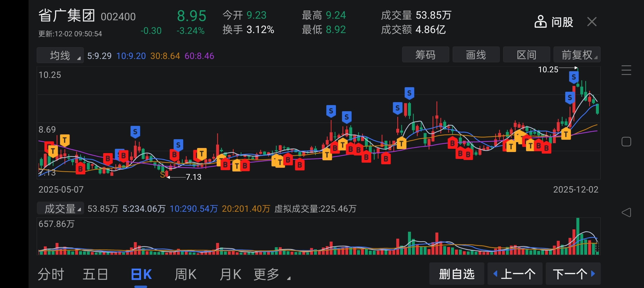Toggle 区间 range statistics
The width and height of the screenshot is (644, 288).
coord(526,55)
